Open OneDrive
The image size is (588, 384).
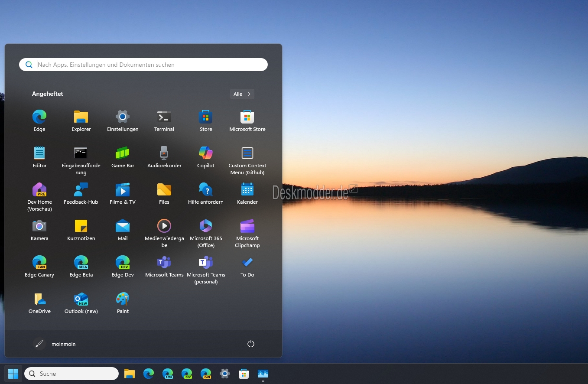(x=39, y=303)
